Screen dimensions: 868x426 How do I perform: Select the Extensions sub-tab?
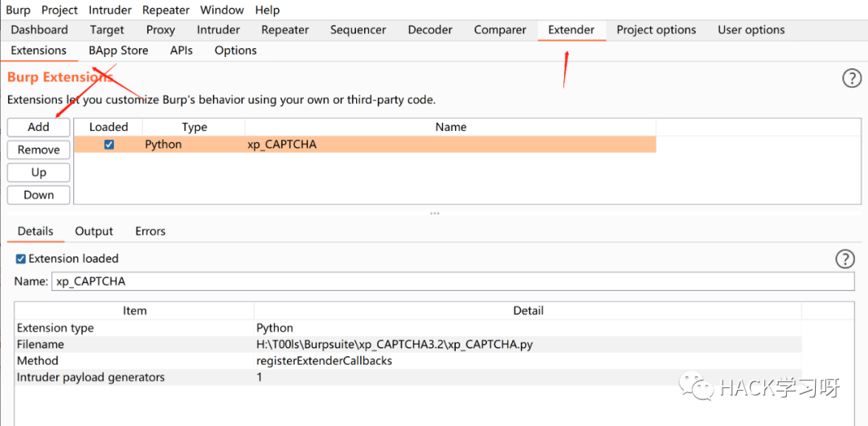point(39,51)
